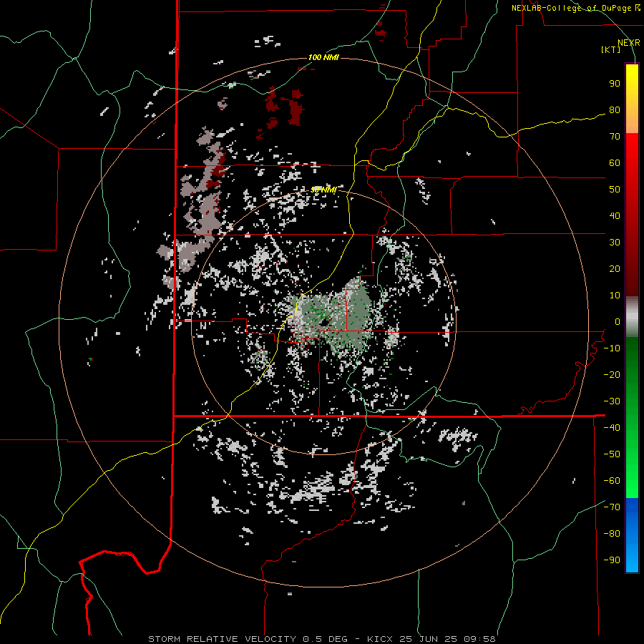Click the 40 value on velocity scale
Image resolution: width=644 pixels, height=644 pixels.
615,216
